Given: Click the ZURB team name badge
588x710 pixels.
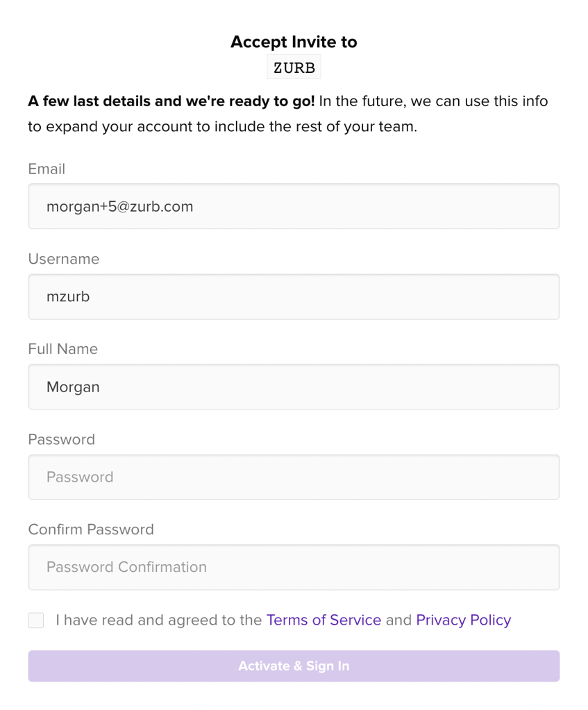Looking at the screenshot, I should point(294,68).
